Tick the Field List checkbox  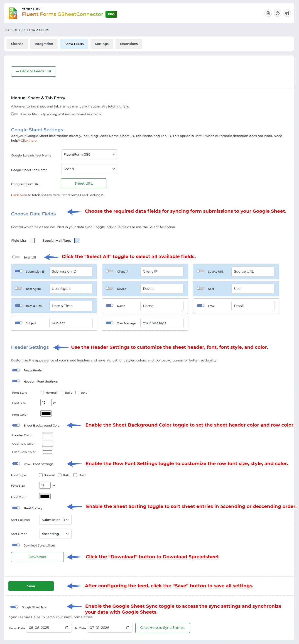coord(32,241)
